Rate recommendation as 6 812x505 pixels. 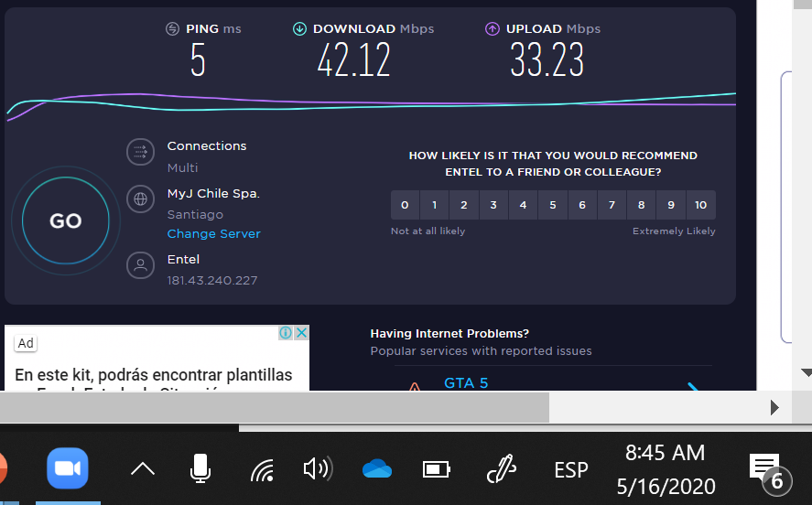[582, 205]
